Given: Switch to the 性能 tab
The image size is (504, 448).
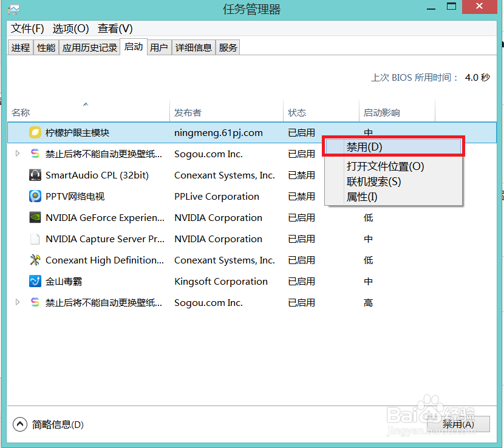Looking at the screenshot, I should (46, 47).
